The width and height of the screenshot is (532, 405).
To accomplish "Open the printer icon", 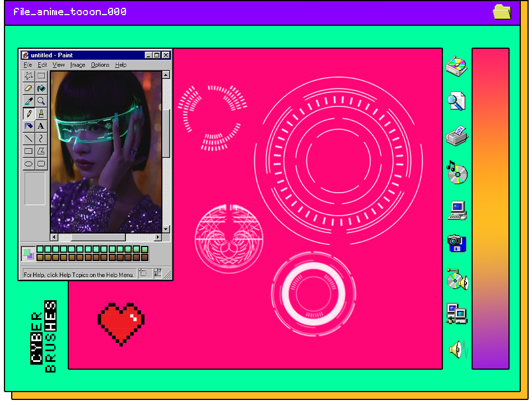I will click(457, 136).
